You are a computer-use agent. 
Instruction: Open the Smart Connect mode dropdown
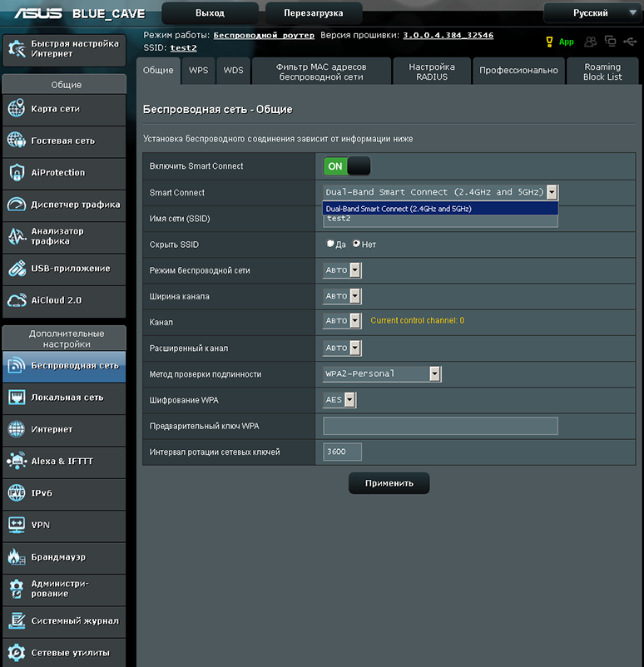click(x=440, y=192)
